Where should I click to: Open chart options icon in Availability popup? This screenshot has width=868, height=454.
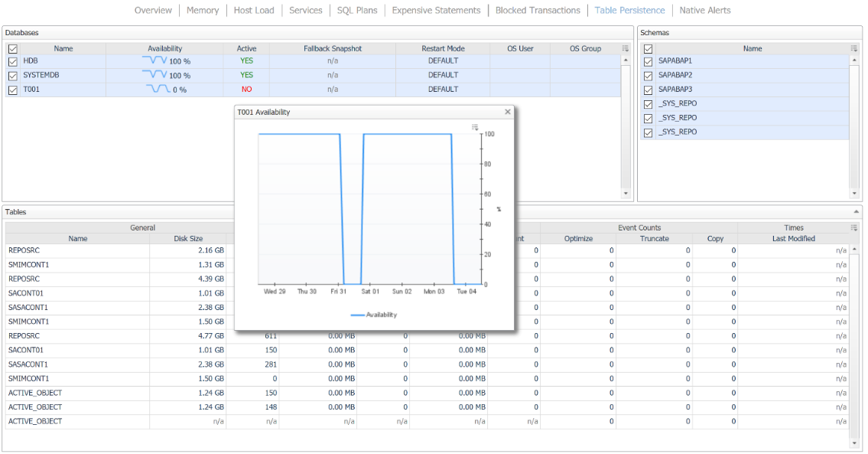475,127
